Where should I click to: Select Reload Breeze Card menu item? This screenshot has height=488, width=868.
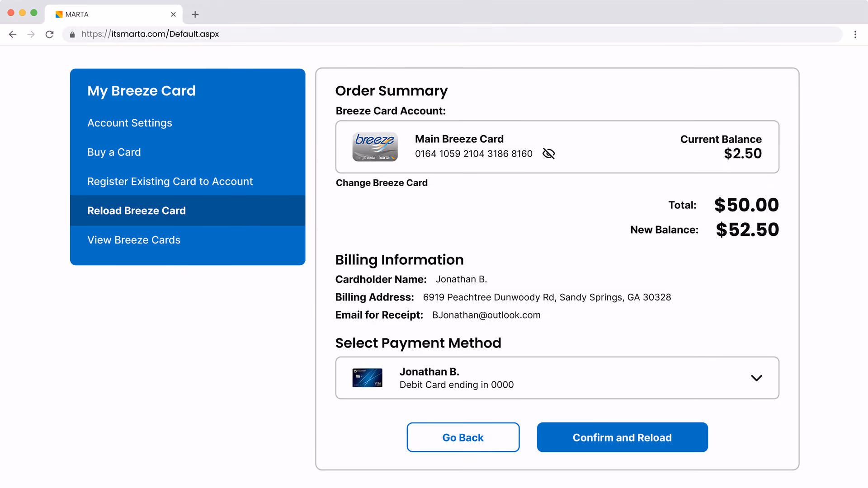pyautogui.click(x=188, y=211)
